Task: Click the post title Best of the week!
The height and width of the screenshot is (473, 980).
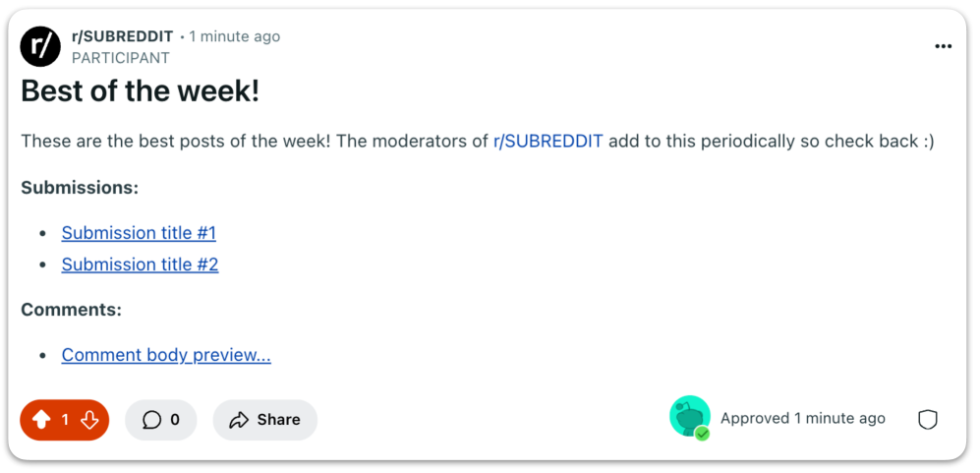Action: [x=140, y=91]
